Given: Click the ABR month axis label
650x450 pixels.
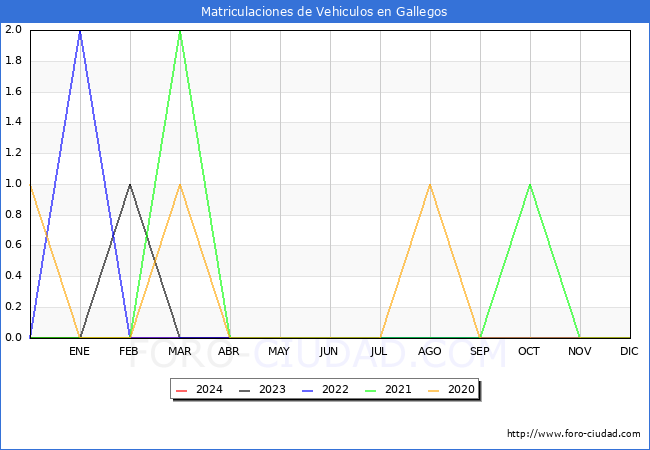Looking at the screenshot, I should click(229, 351).
